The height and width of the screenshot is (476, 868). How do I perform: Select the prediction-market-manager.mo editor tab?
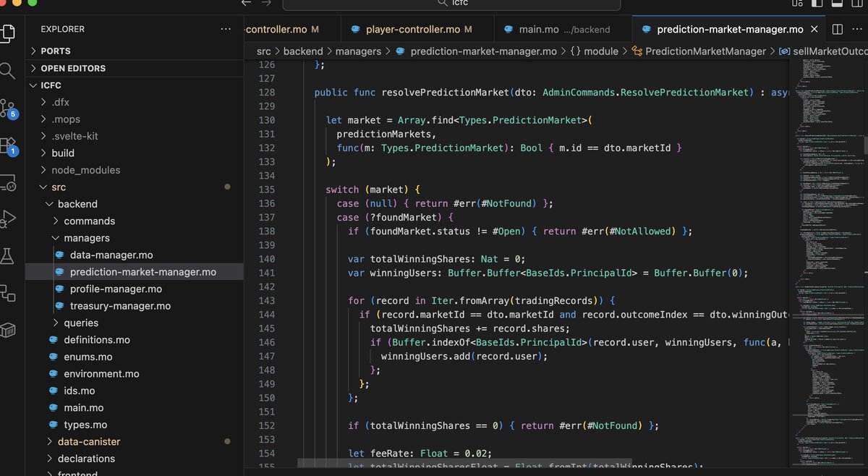click(730, 30)
